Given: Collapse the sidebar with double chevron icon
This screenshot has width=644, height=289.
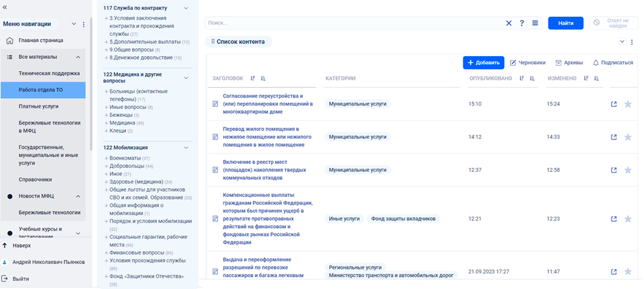Looking at the screenshot, I should pyautogui.click(x=5, y=7).
